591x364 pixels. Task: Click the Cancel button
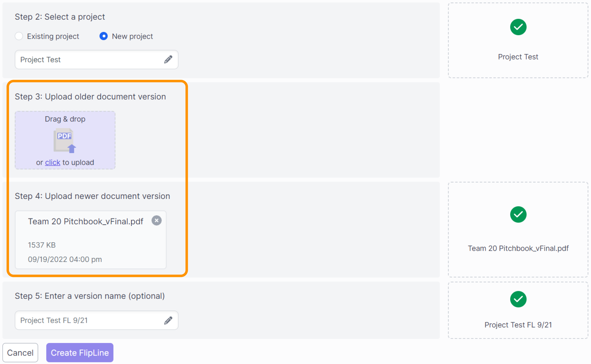coord(20,353)
